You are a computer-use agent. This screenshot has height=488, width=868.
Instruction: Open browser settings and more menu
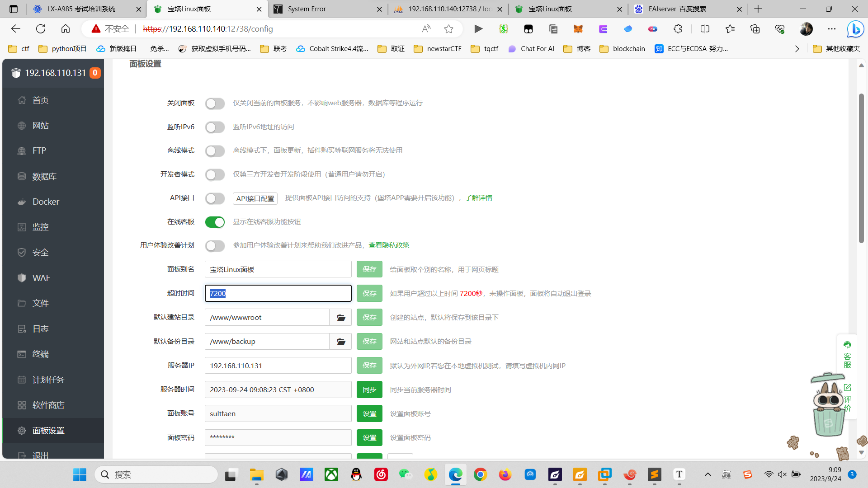[x=832, y=29]
